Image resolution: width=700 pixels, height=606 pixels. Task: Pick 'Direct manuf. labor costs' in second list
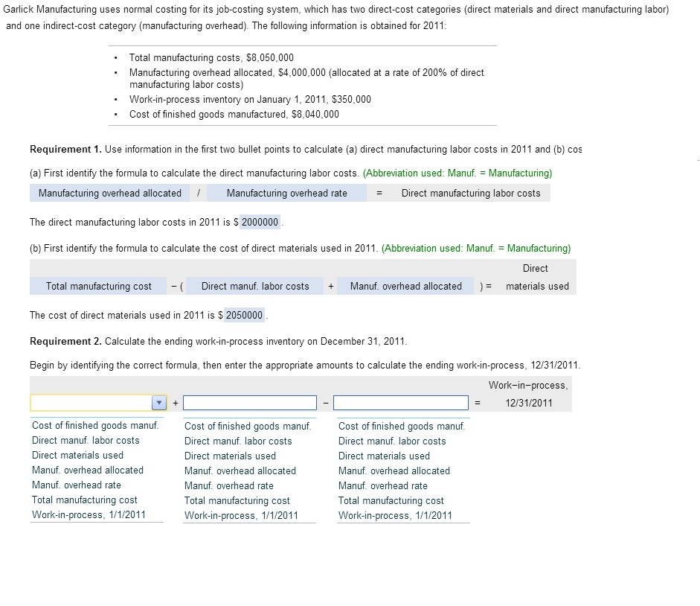click(x=238, y=441)
